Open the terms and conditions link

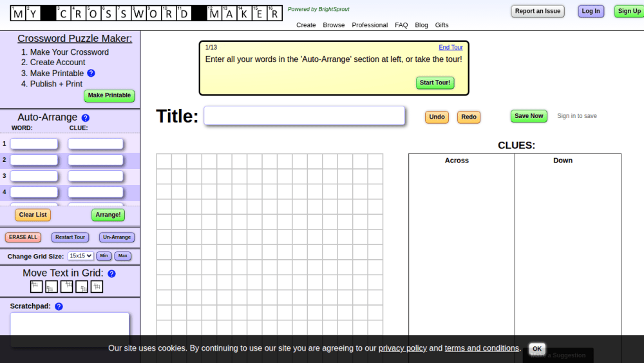[x=482, y=348]
